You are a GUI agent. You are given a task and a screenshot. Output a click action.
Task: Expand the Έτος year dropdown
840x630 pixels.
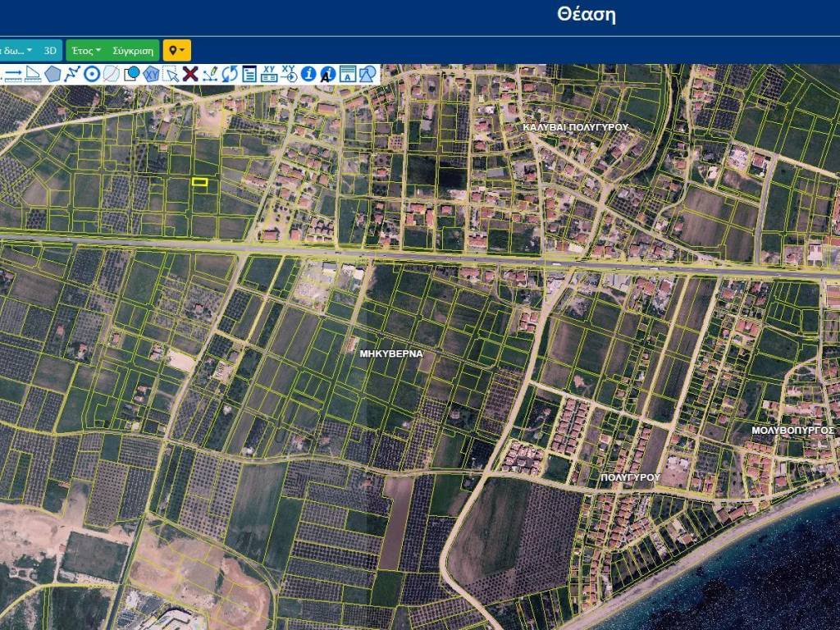click(86, 50)
